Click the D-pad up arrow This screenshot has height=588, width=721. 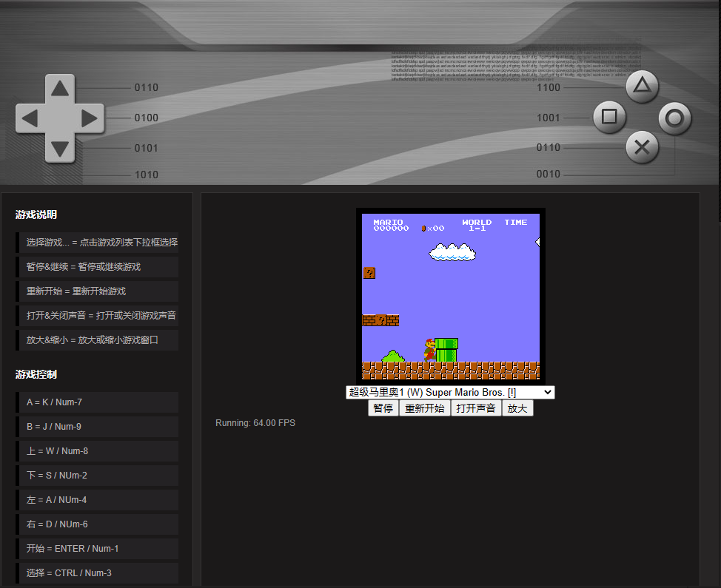[60, 88]
